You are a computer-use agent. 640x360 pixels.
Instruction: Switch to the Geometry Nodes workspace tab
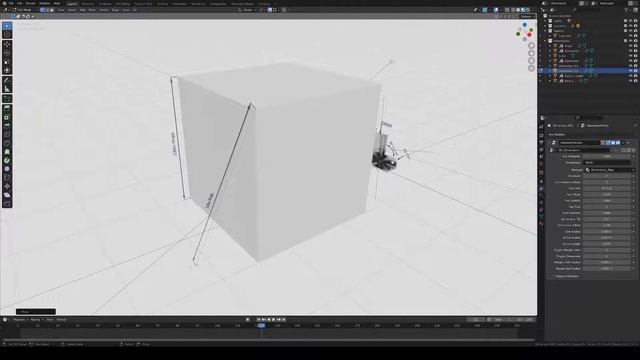coord(242,4)
